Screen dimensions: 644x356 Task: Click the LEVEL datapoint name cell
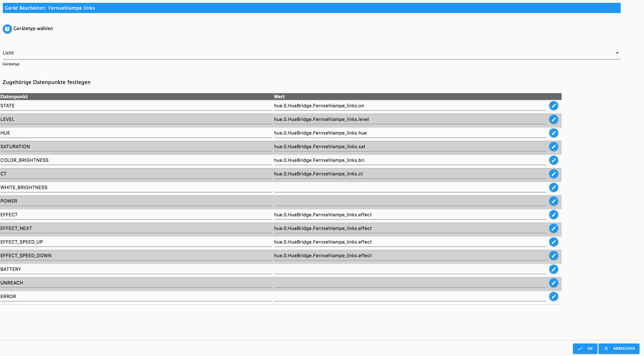(136, 120)
